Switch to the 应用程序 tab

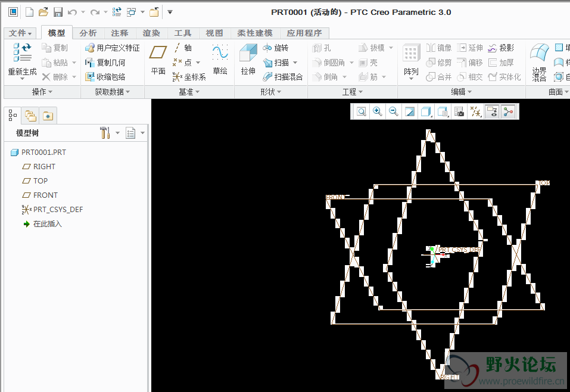[304, 33]
